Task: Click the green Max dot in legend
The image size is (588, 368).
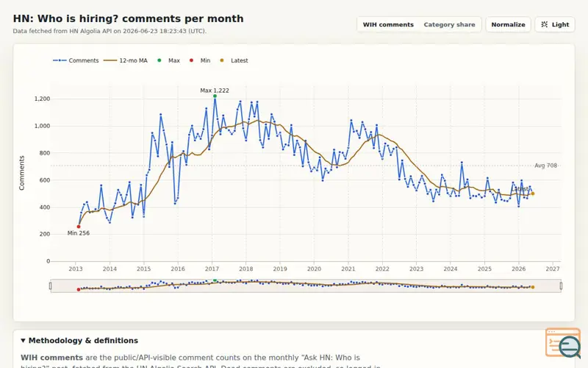Action: (x=159, y=60)
